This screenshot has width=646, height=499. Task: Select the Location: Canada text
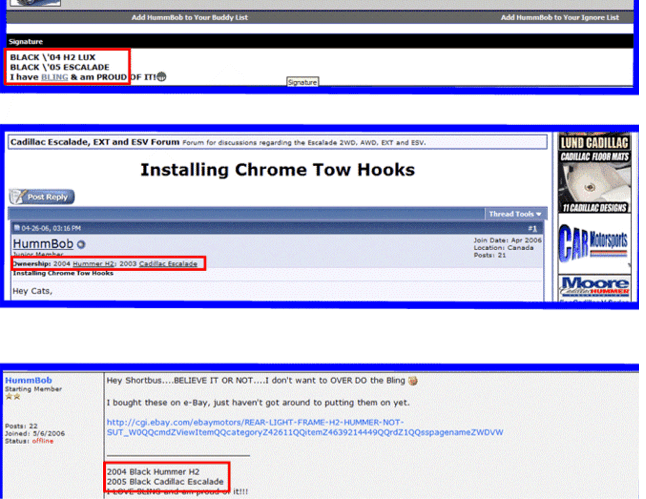point(503,248)
